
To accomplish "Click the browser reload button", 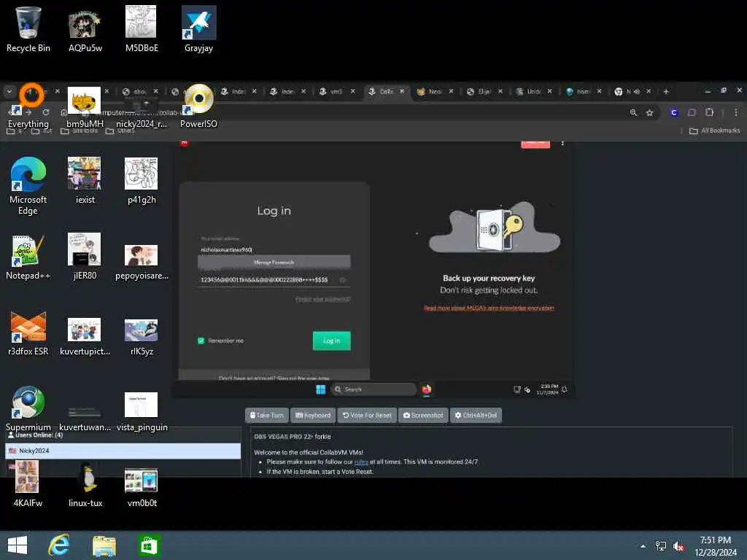I will coord(46,112).
